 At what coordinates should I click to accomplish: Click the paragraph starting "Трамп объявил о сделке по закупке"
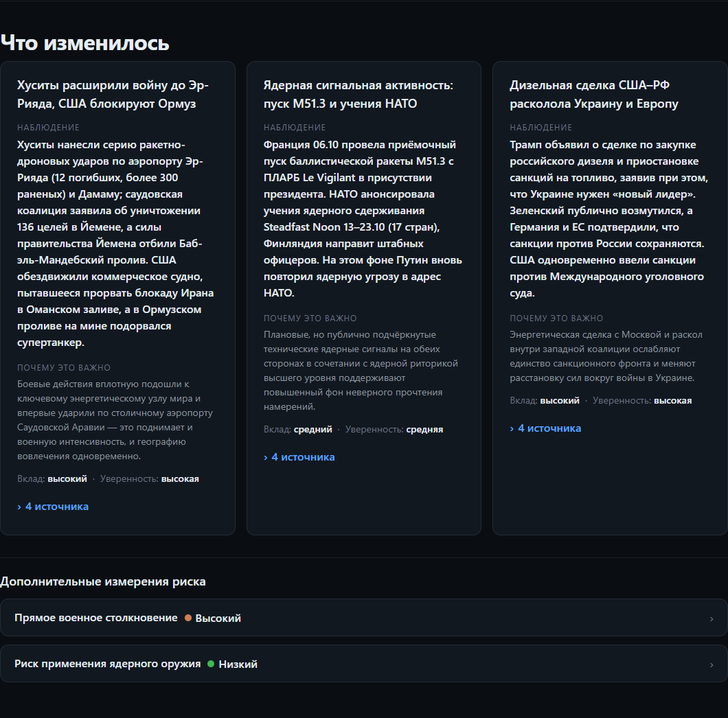click(609, 219)
